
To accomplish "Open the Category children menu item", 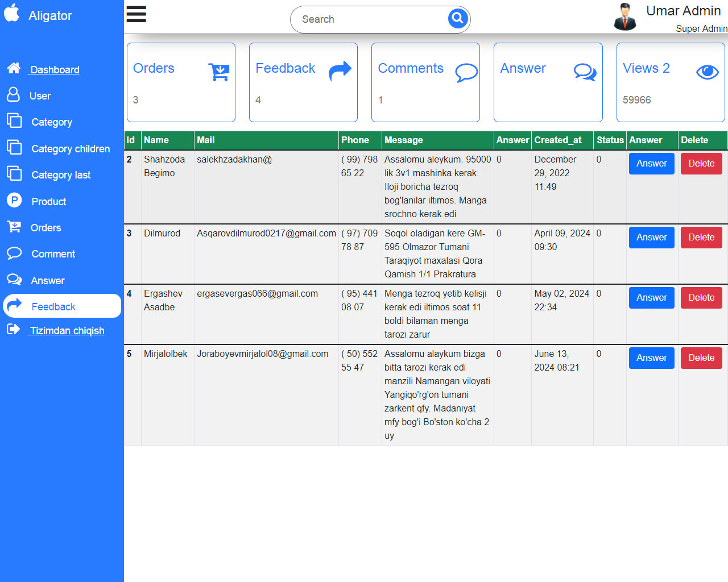I will coord(71,149).
